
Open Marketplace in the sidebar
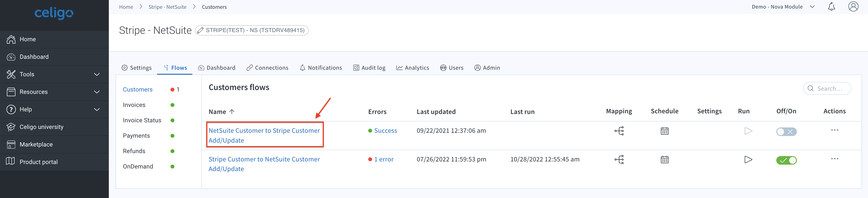tap(54, 144)
